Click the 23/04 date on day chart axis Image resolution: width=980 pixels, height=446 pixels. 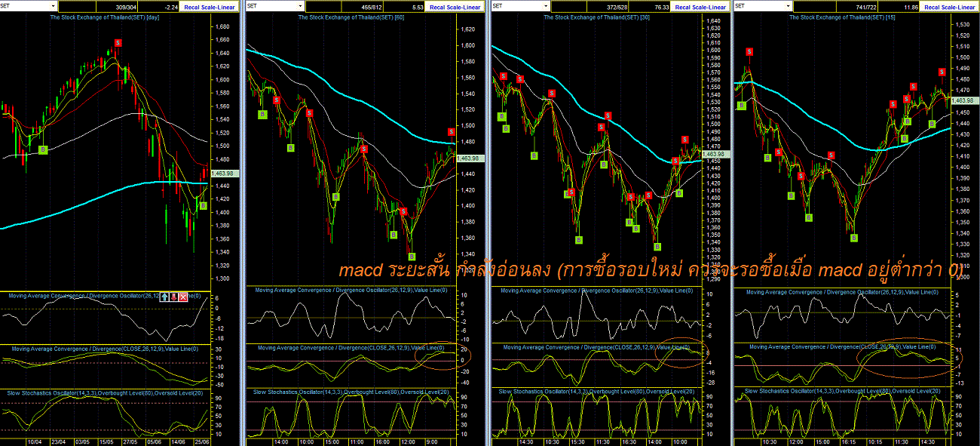click(60, 441)
